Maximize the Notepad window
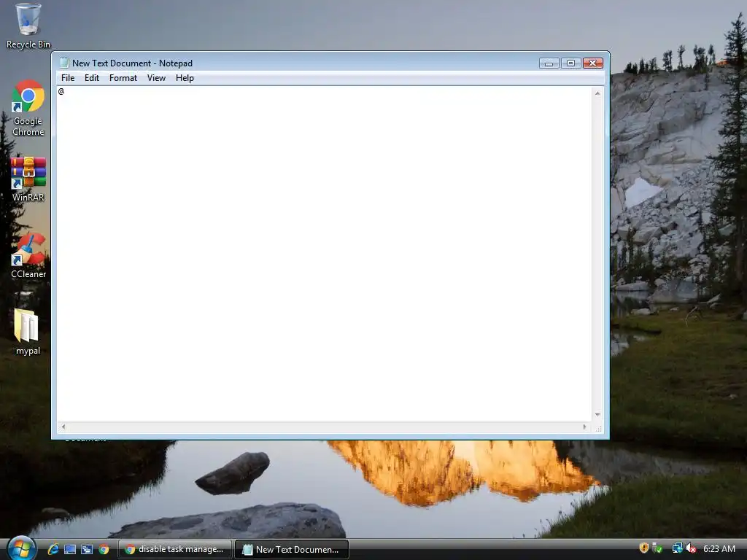Image resolution: width=747 pixels, height=560 pixels. [x=570, y=63]
